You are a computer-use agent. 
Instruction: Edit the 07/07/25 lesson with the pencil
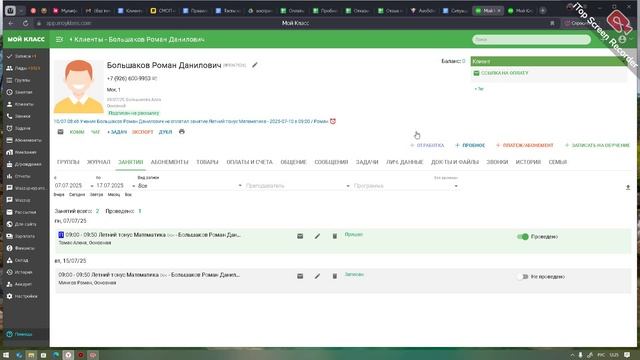317,236
